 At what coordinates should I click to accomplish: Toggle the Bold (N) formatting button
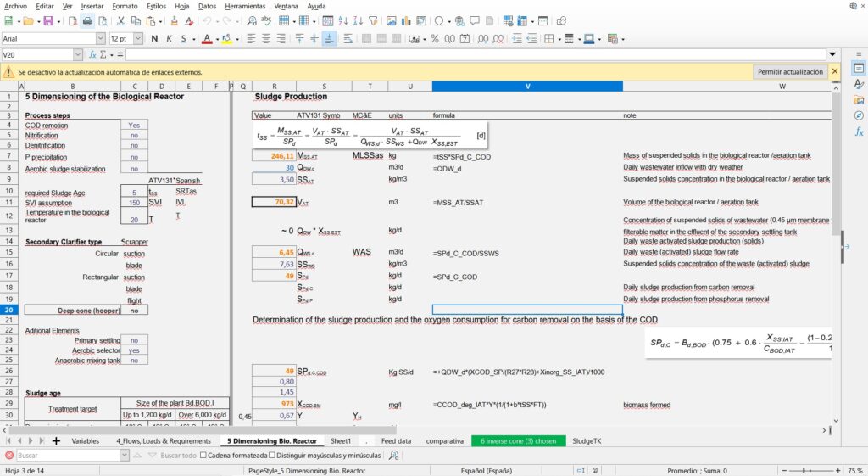click(154, 39)
